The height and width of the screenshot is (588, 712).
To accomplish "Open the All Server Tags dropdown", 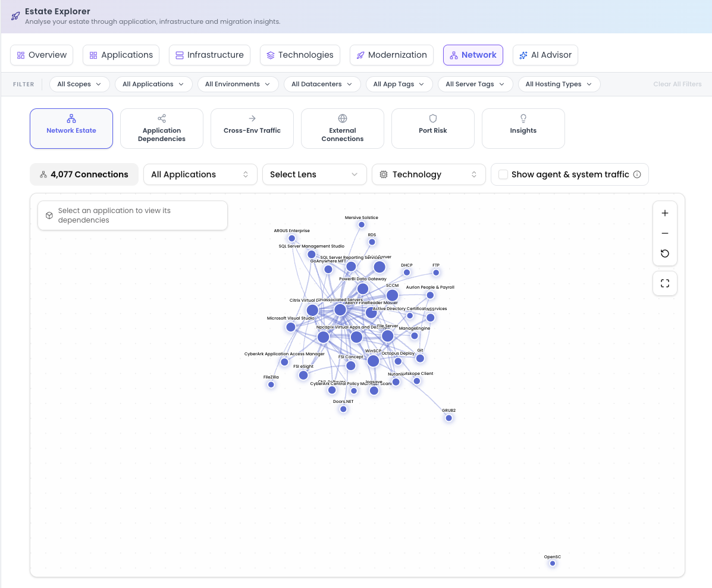I will [x=475, y=84].
